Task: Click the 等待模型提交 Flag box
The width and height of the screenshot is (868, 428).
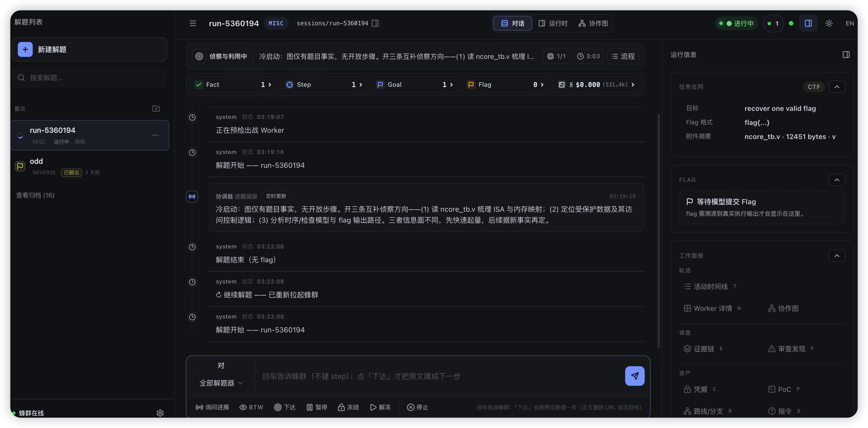Action: pyautogui.click(x=762, y=207)
